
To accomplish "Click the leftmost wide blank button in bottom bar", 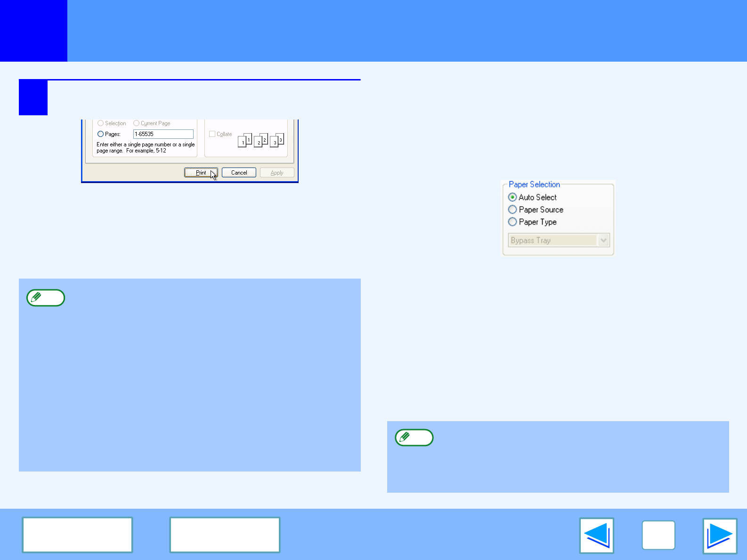I will (77, 535).
